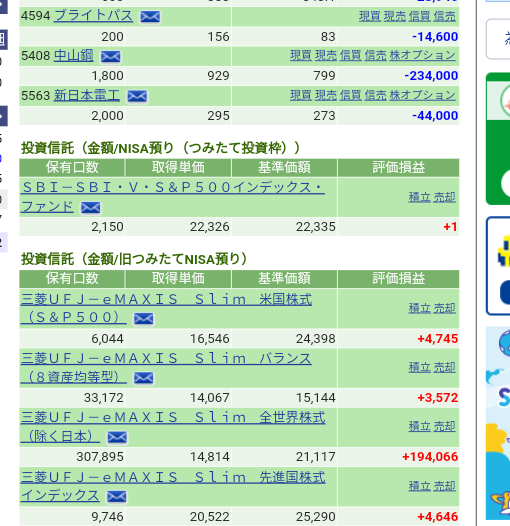
Task: Click 信買 for ブライトパス
Action: click(420, 16)
